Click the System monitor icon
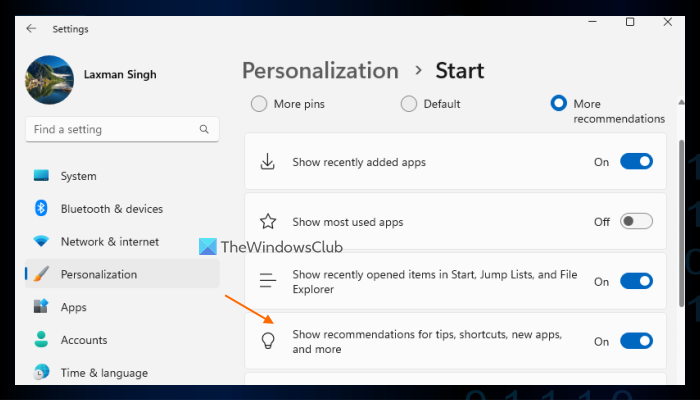Screen dimensions: 700x400 41,176
